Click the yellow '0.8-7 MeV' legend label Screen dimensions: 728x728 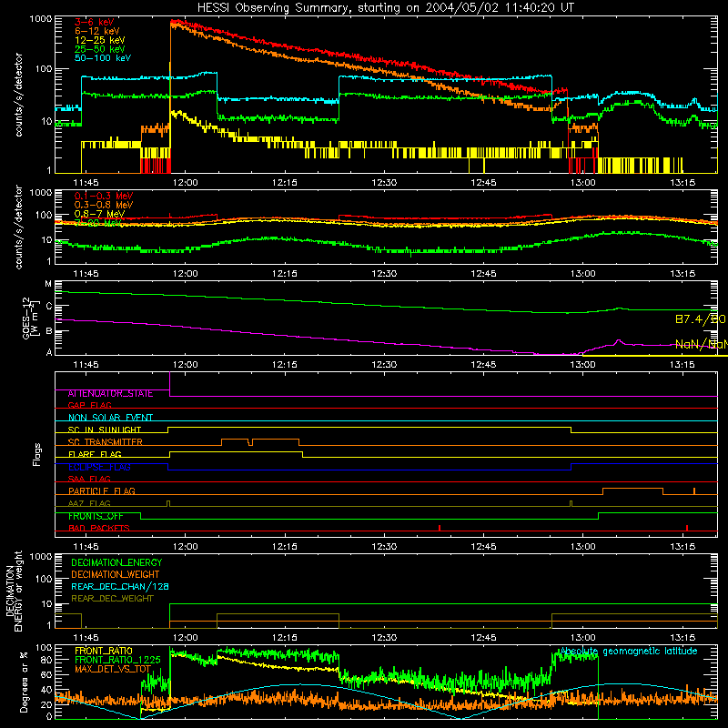(99, 214)
